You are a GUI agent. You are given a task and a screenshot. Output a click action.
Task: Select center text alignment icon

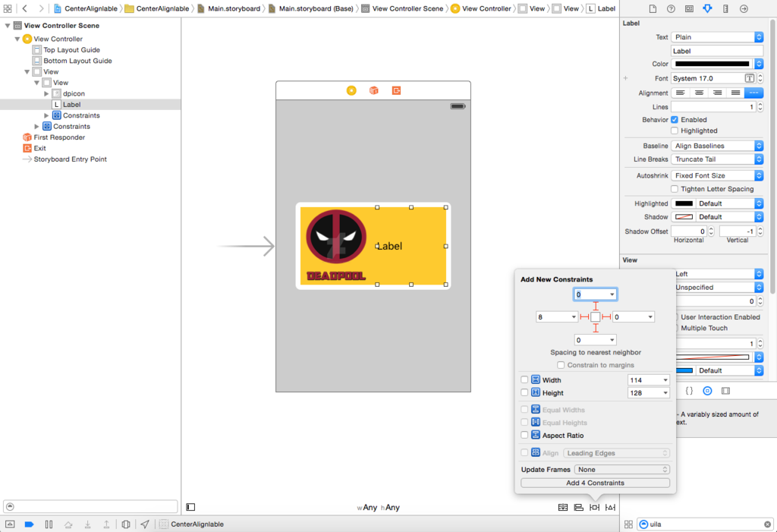coord(699,93)
